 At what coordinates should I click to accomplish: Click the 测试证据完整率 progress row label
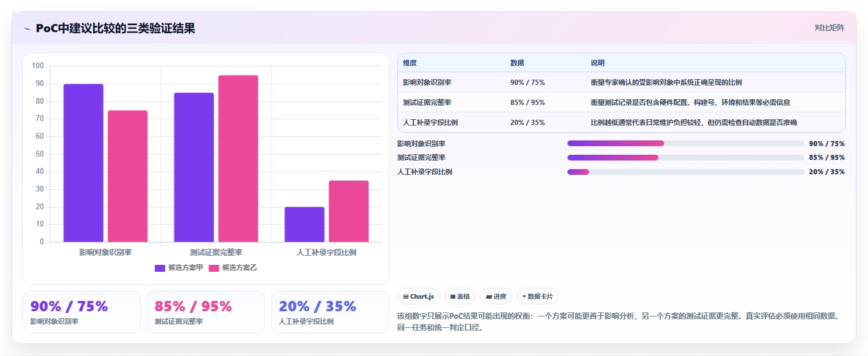(x=421, y=158)
